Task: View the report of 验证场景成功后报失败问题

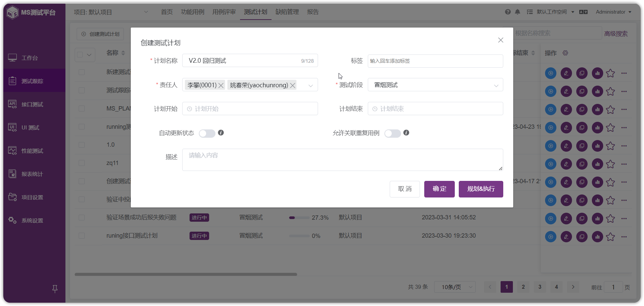Action: point(598,218)
